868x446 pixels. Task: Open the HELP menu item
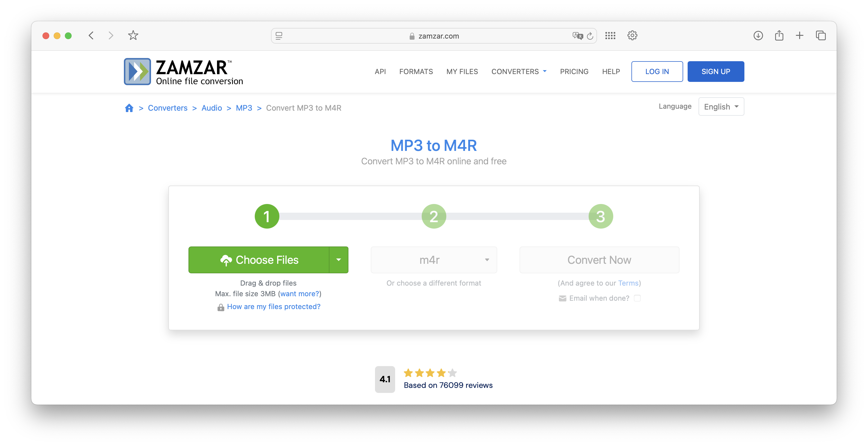tap(611, 71)
